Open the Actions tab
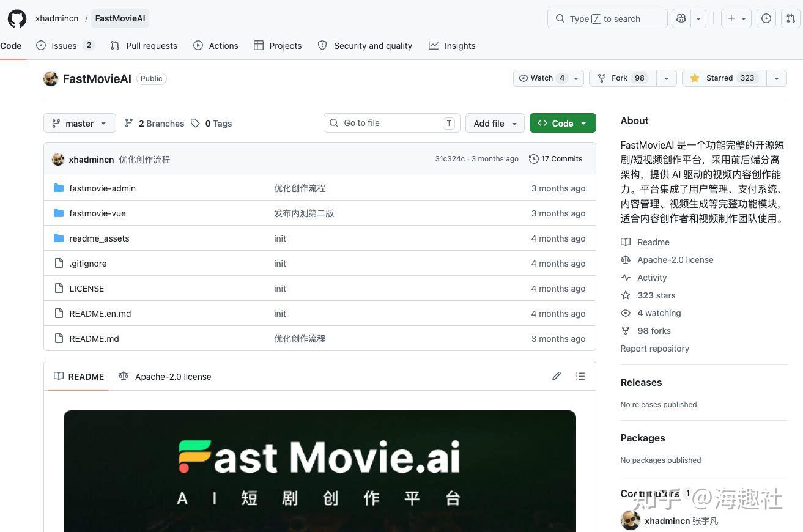 [216, 45]
